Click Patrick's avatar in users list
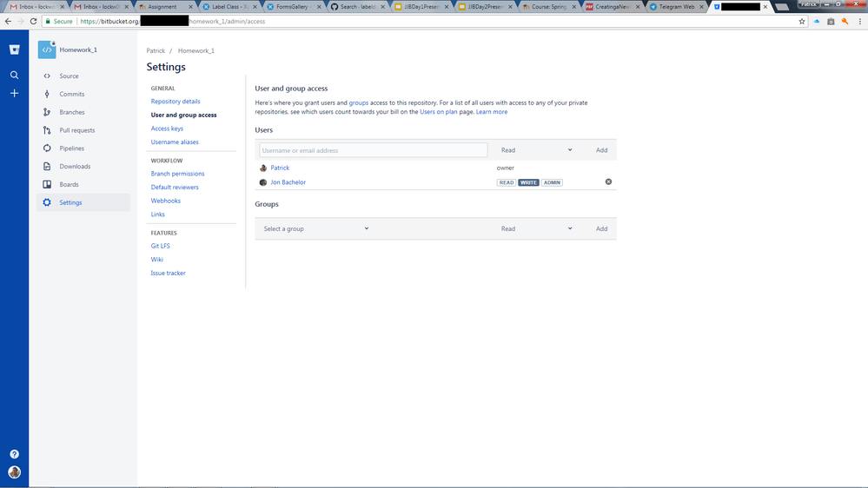This screenshot has width=868, height=488. pyautogui.click(x=263, y=168)
